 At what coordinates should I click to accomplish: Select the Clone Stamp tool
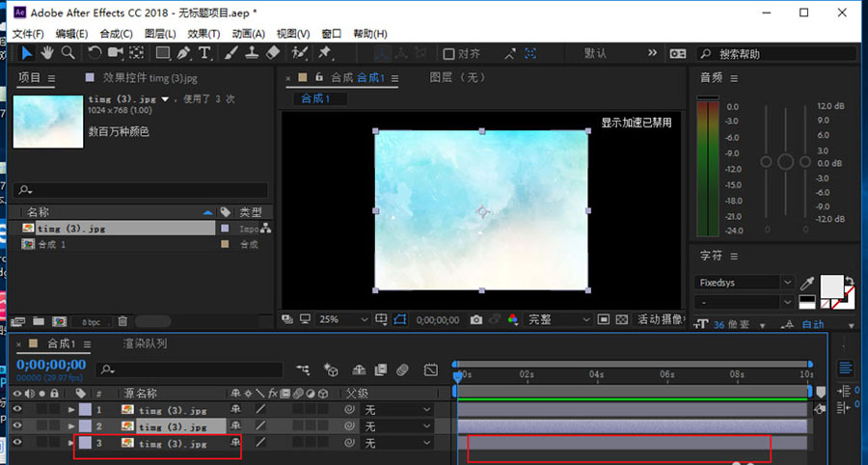coord(252,53)
